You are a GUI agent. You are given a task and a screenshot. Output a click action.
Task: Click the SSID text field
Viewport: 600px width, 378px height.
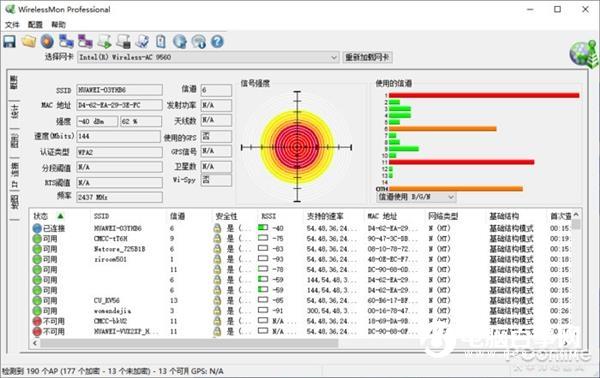[119, 90]
